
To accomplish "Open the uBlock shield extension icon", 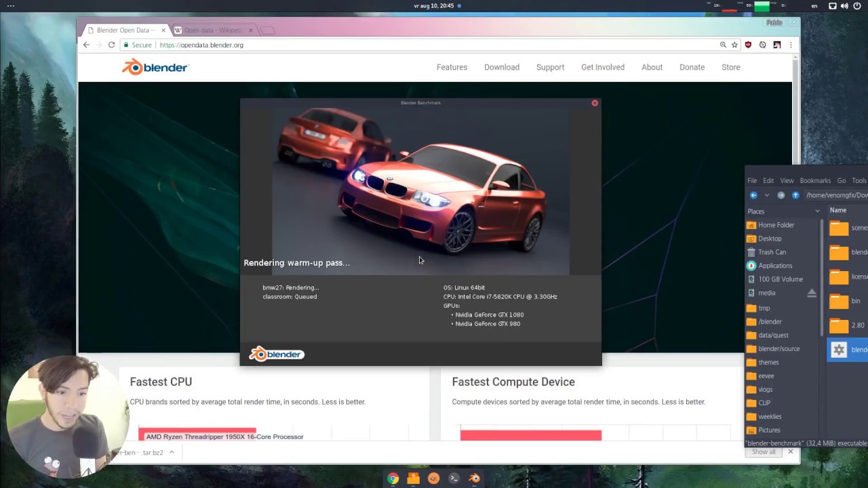I will click(748, 45).
